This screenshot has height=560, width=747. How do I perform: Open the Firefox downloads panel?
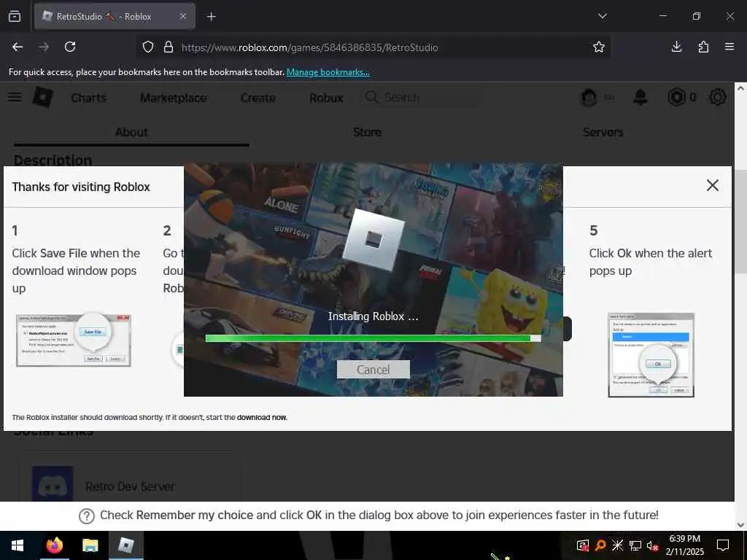pyautogui.click(x=676, y=47)
